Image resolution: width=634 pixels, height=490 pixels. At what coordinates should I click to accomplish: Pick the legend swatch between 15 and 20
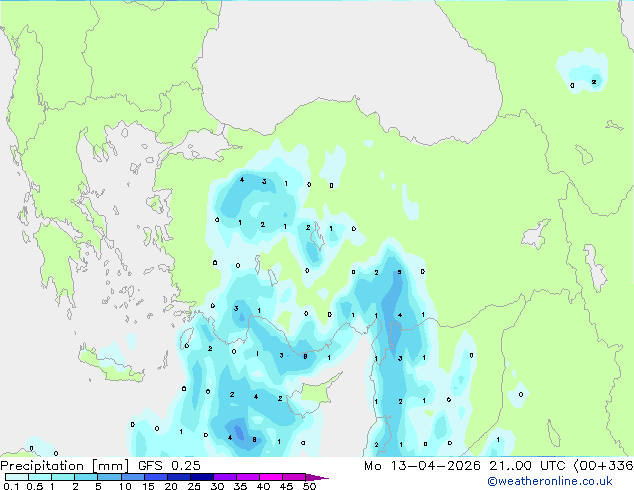[156, 477]
